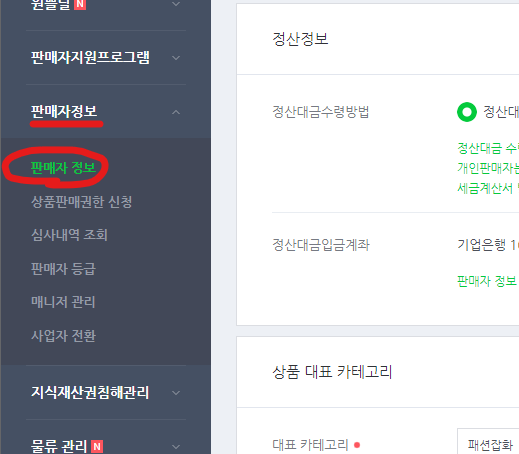Viewport: 519px width, 454px height.
Task: Expand the 지식재산권침해관리 chevron
Action: pos(176,393)
